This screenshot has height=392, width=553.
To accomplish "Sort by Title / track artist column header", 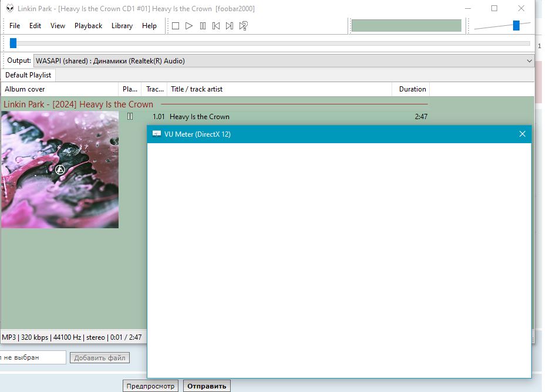I will coord(279,89).
